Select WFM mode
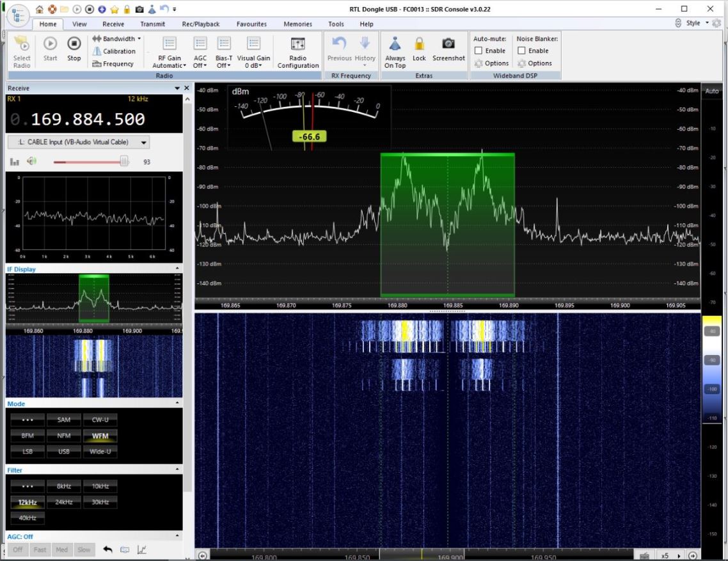The width and height of the screenshot is (728, 561). point(100,436)
